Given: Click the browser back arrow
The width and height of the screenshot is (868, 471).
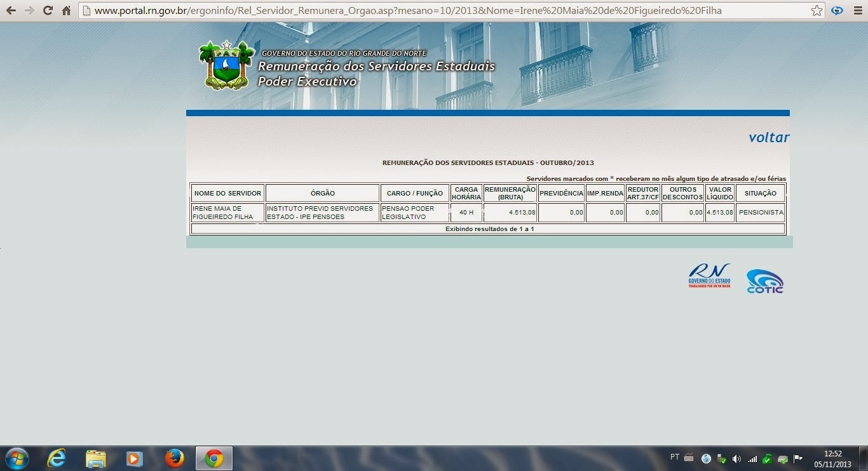Looking at the screenshot, I should pos(11,11).
